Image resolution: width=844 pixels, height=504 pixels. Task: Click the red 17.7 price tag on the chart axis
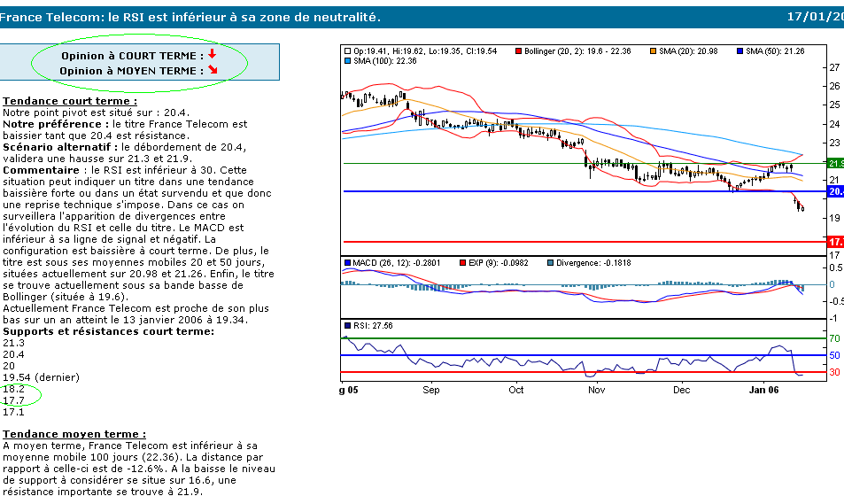click(836, 242)
